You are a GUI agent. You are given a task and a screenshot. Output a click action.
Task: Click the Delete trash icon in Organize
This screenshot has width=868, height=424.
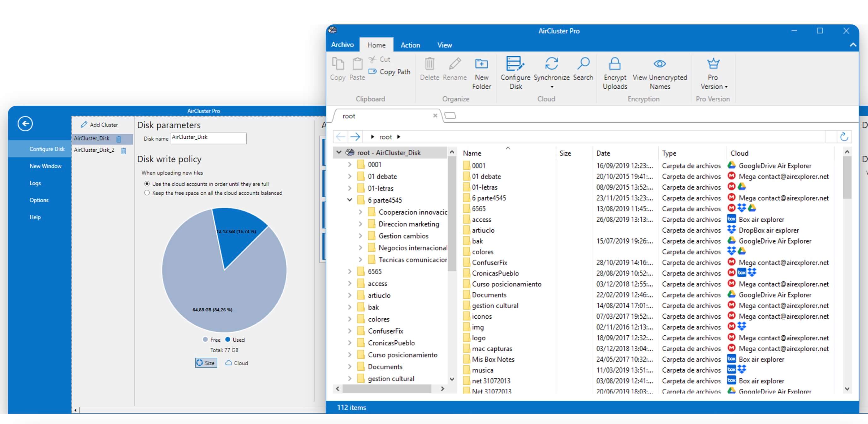coord(429,63)
